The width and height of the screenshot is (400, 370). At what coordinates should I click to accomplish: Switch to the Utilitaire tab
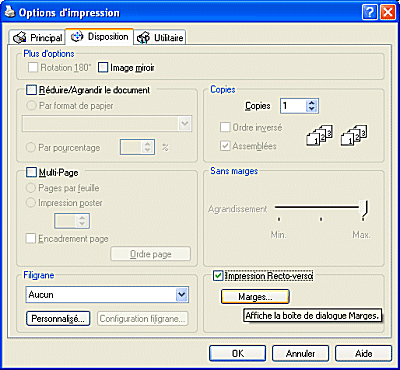(x=160, y=38)
